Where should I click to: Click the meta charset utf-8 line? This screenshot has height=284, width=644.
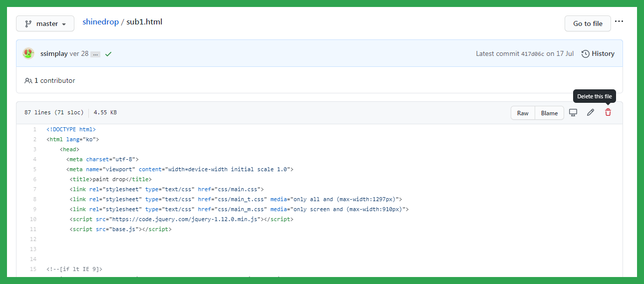[x=102, y=159]
